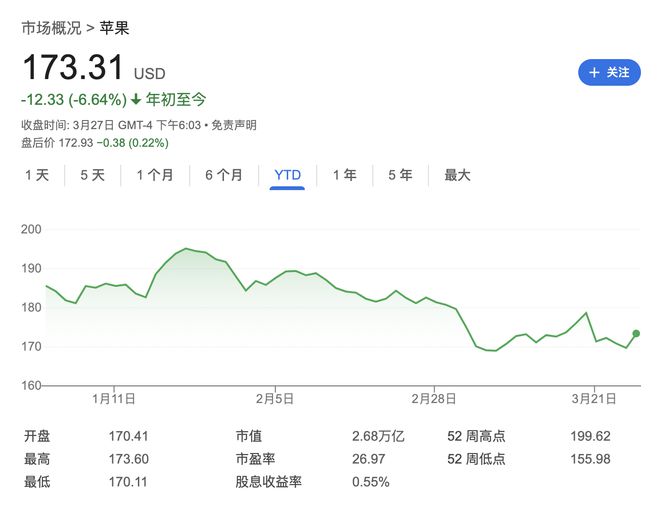Click the 52 周高点 value 199.62

click(591, 436)
